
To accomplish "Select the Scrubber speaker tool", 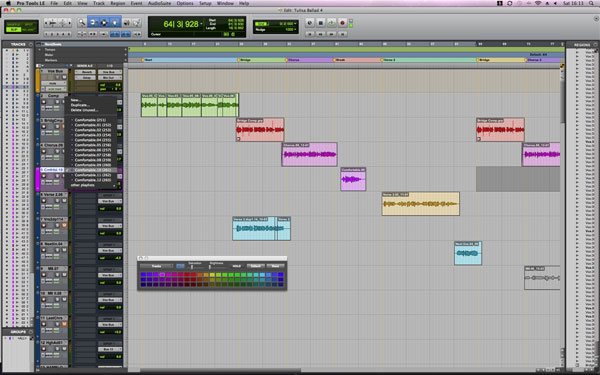I will 127,23.
